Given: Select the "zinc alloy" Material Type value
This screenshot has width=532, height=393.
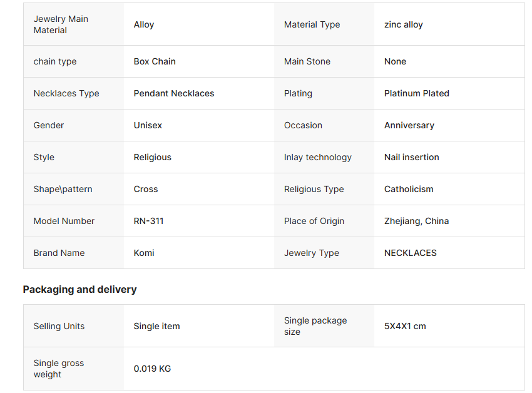Looking at the screenshot, I should click(404, 25).
